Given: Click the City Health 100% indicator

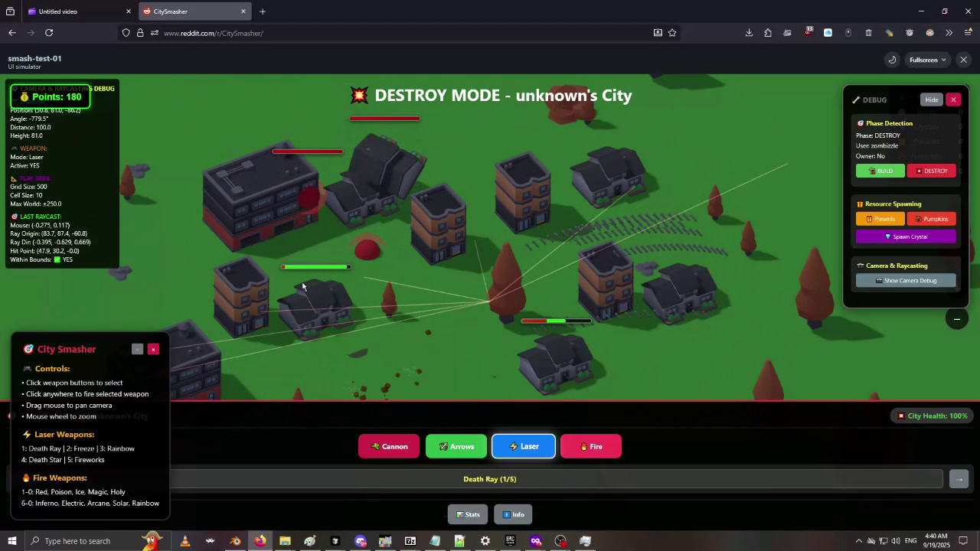Looking at the screenshot, I should pyautogui.click(x=932, y=416).
